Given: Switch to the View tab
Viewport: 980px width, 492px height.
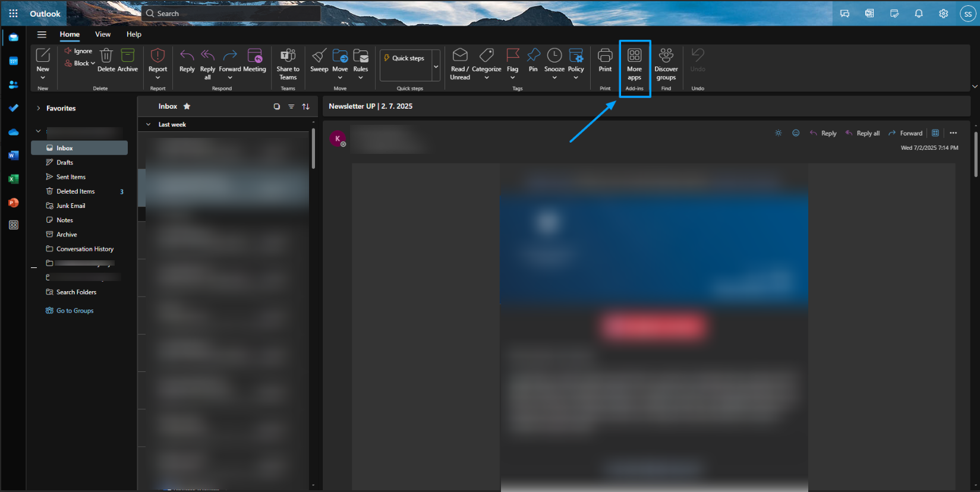Looking at the screenshot, I should click(x=103, y=34).
